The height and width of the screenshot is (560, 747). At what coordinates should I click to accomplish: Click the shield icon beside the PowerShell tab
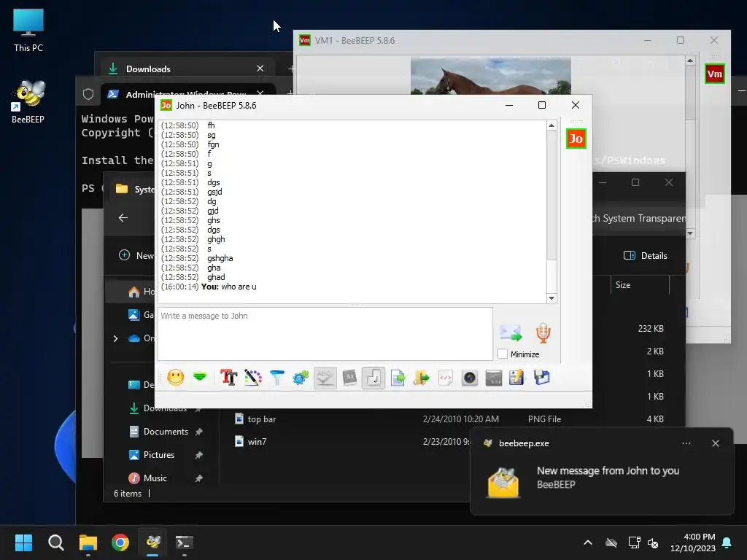click(88, 94)
